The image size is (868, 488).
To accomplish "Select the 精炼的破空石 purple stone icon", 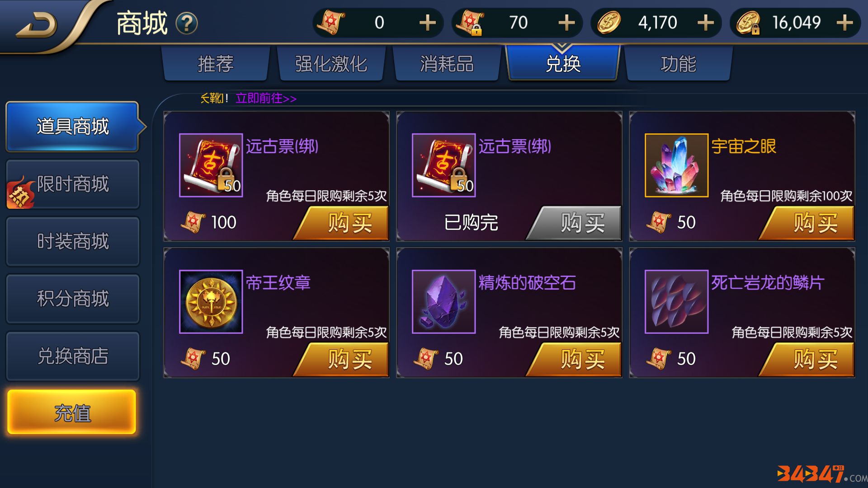I will (x=443, y=302).
